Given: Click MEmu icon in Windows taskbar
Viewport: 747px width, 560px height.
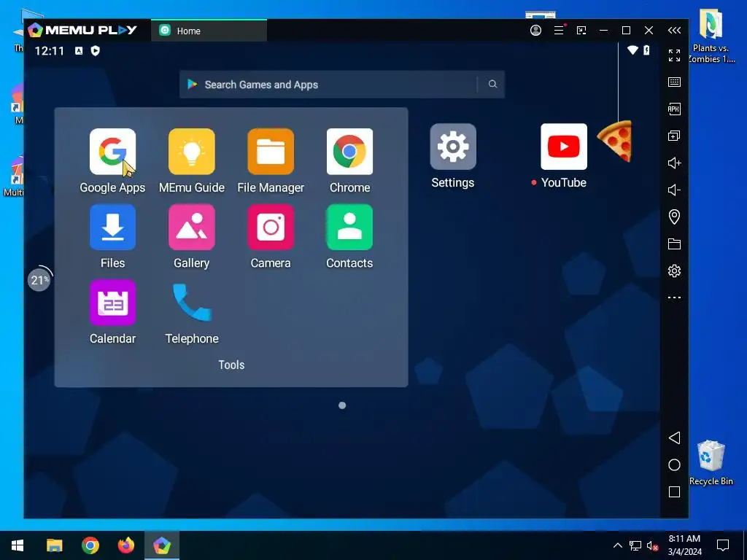Looking at the screenshot, I should 162,545.
